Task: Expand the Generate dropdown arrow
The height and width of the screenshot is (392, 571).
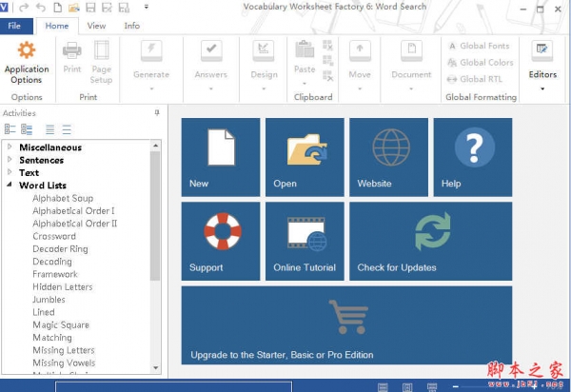Action: pos(151,88)
